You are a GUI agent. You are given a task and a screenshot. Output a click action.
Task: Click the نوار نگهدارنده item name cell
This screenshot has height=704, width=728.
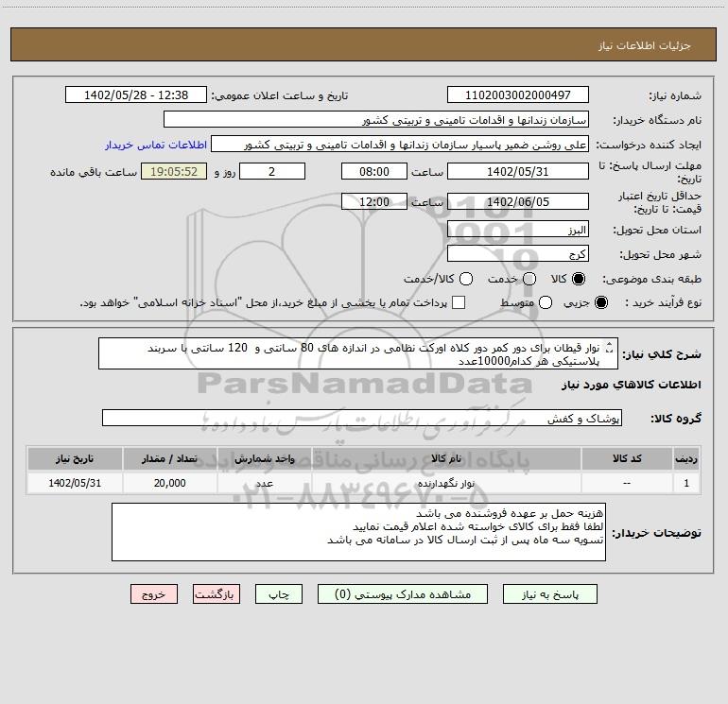coord(446,483)
